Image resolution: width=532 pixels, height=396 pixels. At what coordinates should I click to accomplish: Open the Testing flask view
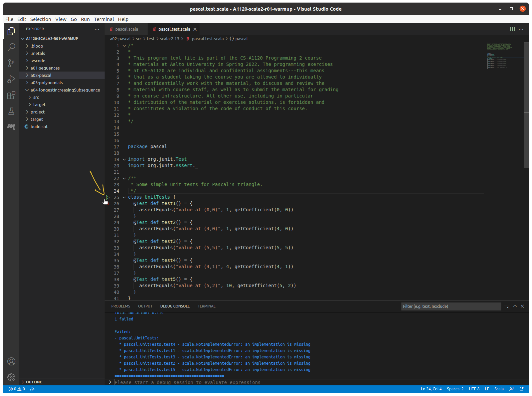(11, 111)
